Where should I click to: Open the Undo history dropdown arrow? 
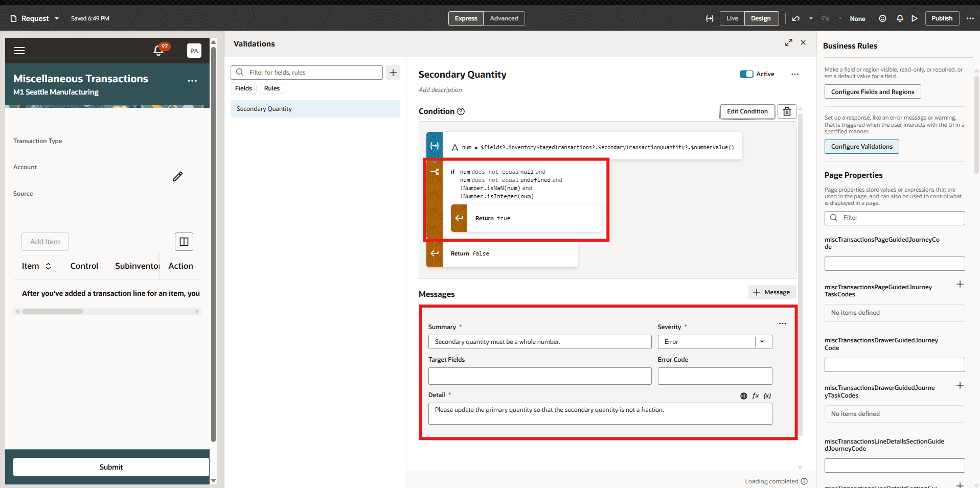(811, 18)
